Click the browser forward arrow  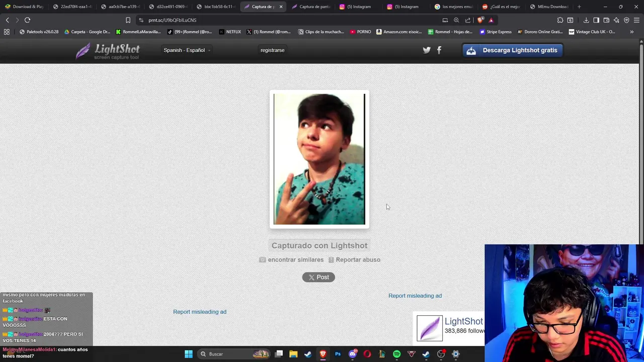(x=17, y=20)
